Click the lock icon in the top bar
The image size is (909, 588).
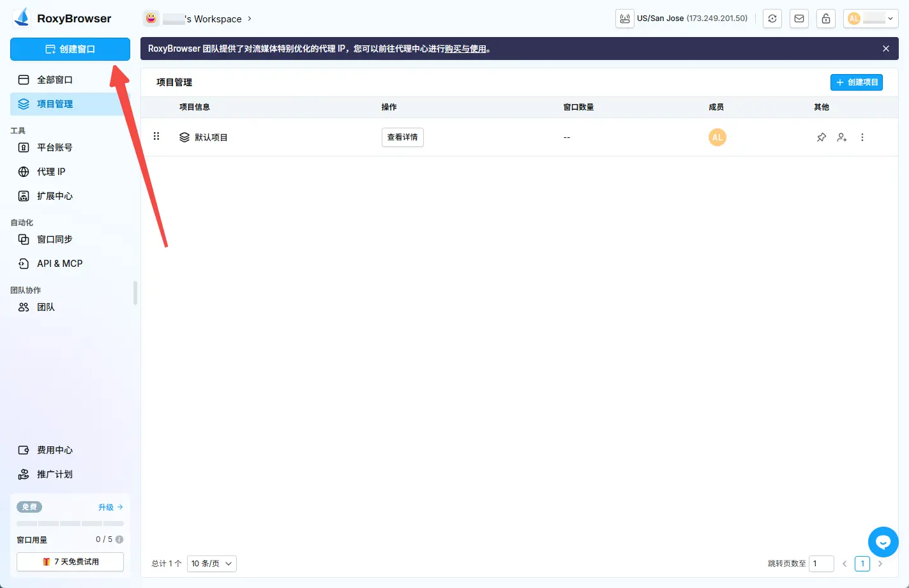click(825, 19)
